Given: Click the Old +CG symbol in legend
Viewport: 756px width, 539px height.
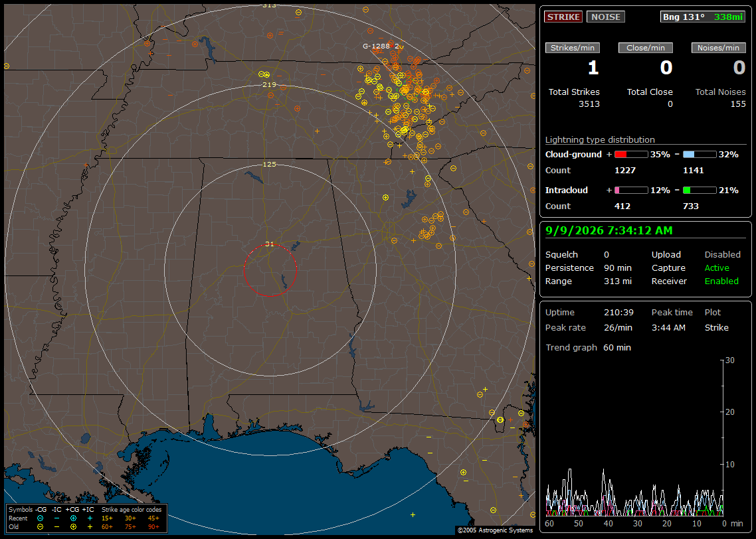Looking at the screenshot, I should click(x=73, y=527).
